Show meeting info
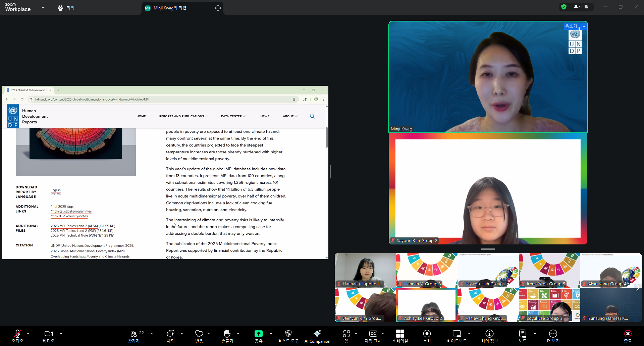644x346 pixels. pos(489,336)
